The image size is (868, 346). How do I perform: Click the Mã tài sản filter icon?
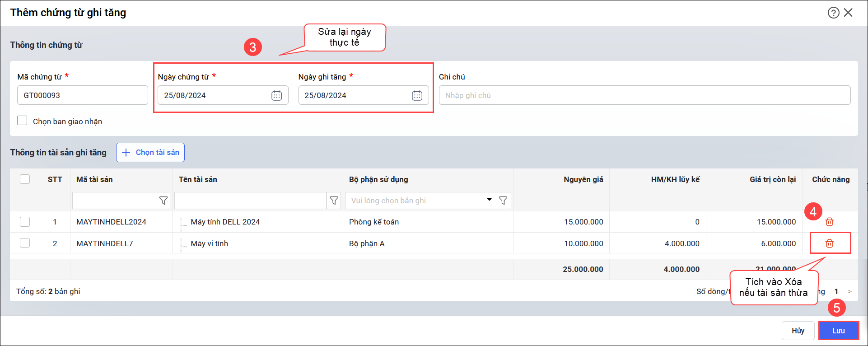[163, 201]
